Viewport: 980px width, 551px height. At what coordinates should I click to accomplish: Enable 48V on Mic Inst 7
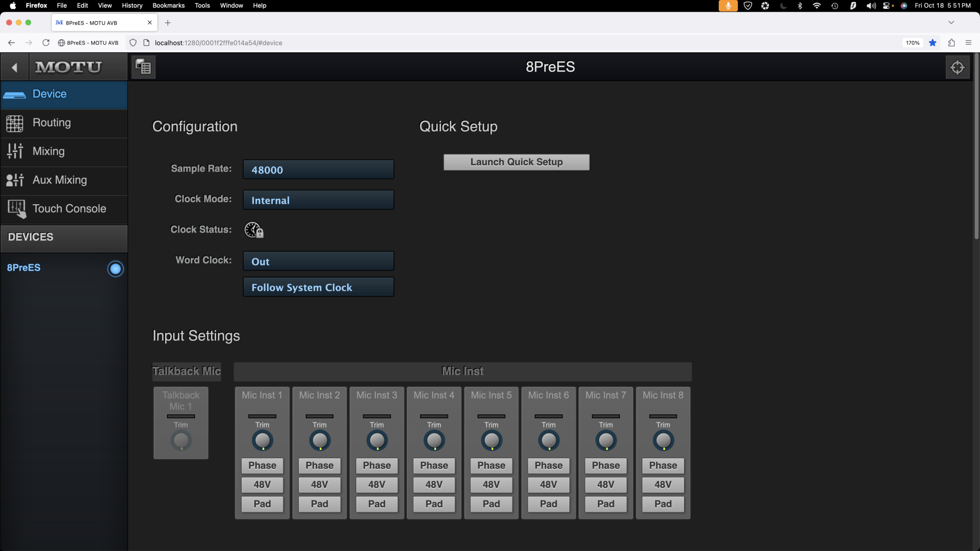point(606,485)
